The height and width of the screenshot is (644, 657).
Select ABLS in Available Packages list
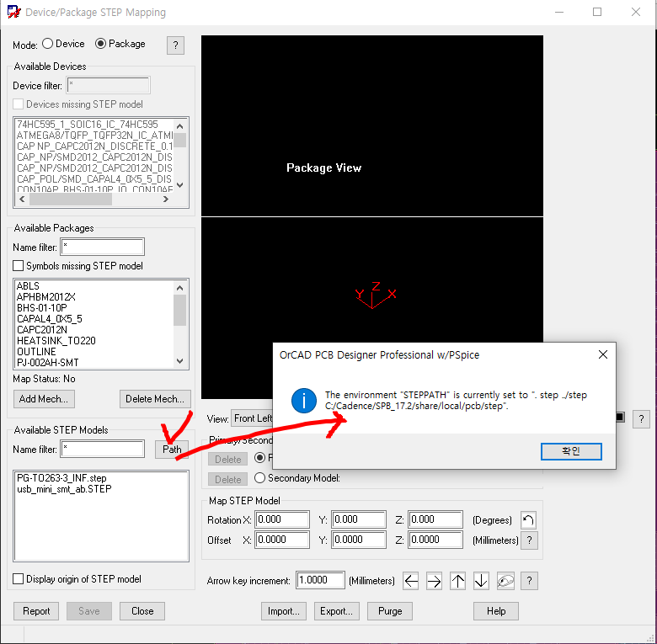[28, 286]
